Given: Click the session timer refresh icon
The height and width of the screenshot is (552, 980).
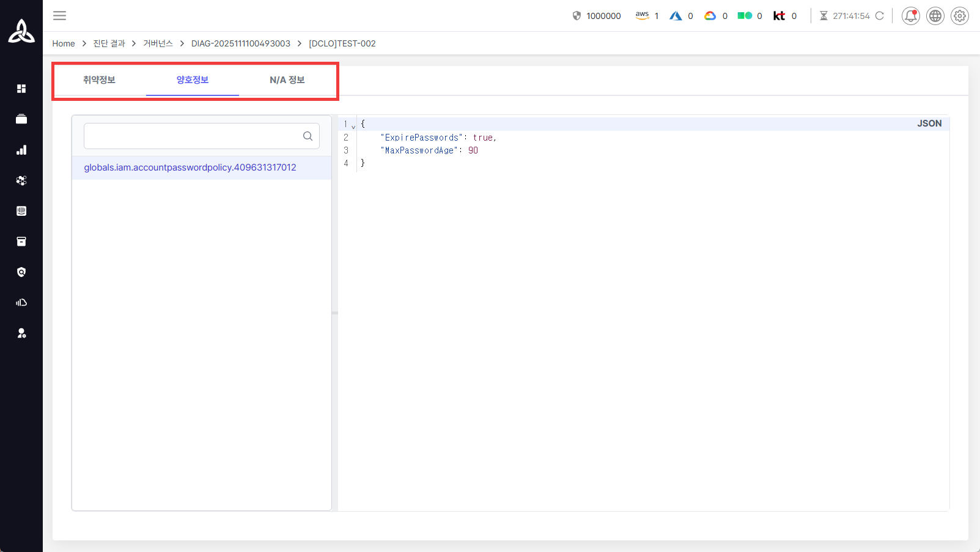Looking at the screenshot, I should click(879, 16).
